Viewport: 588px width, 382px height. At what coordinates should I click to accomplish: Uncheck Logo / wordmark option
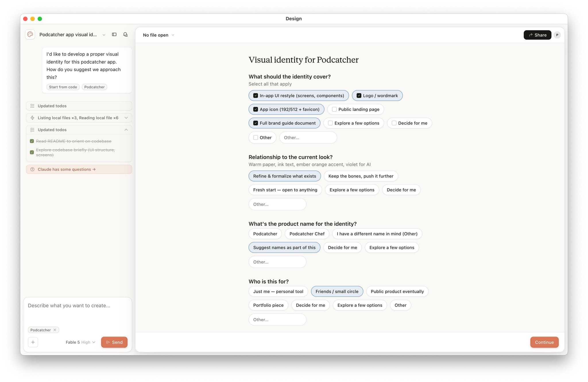click(x=359, y=96)
